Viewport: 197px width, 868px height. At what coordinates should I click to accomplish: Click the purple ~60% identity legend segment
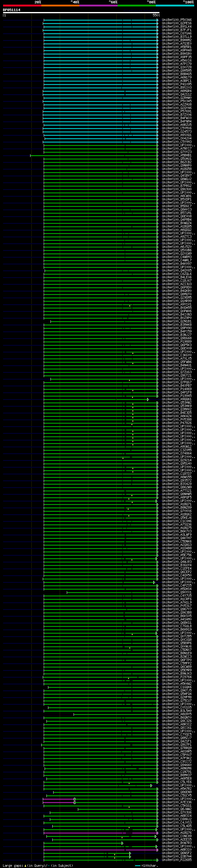[99, 6]
